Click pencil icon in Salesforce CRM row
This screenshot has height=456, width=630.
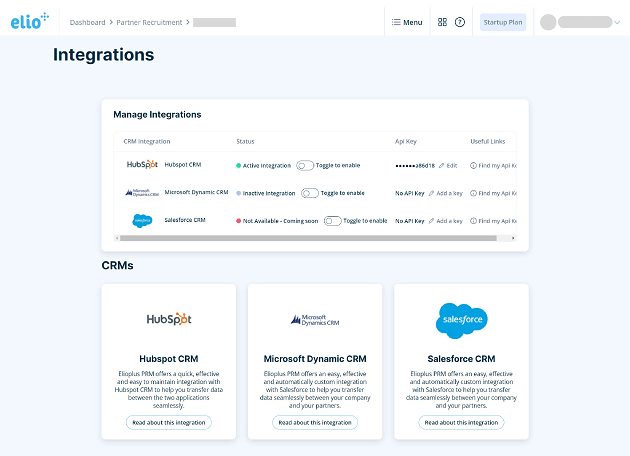431,221
